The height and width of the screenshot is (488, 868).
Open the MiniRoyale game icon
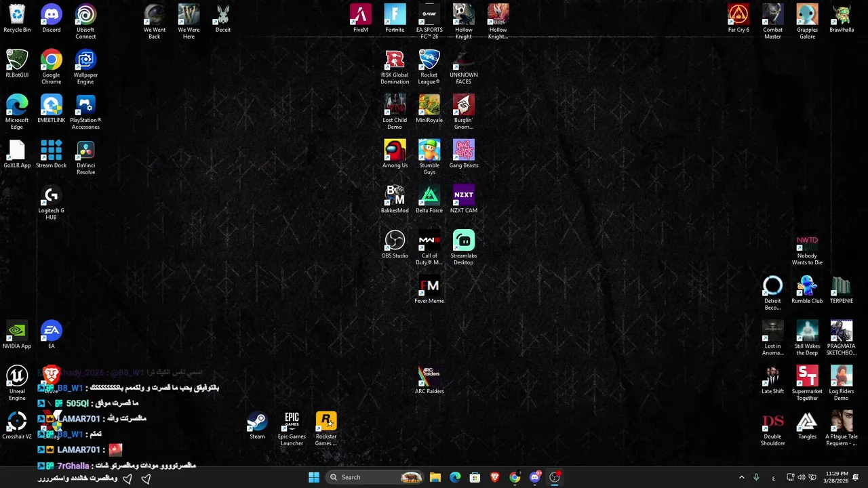429,109
